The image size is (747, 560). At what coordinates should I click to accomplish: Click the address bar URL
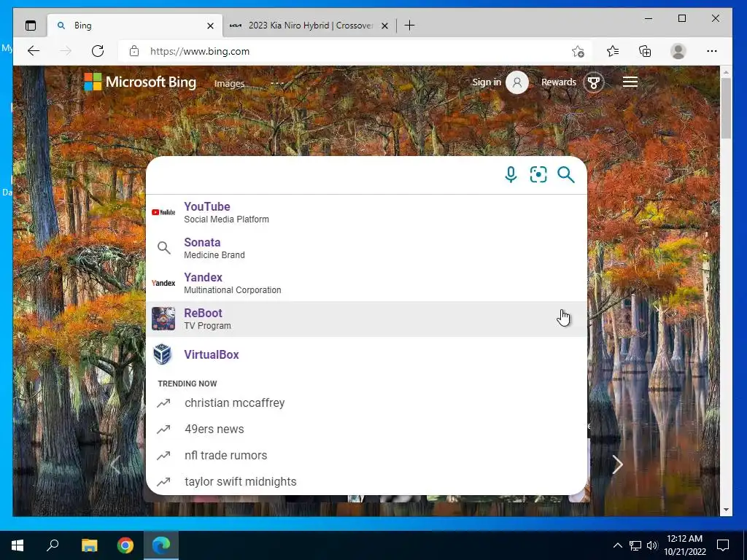point(200,51)
